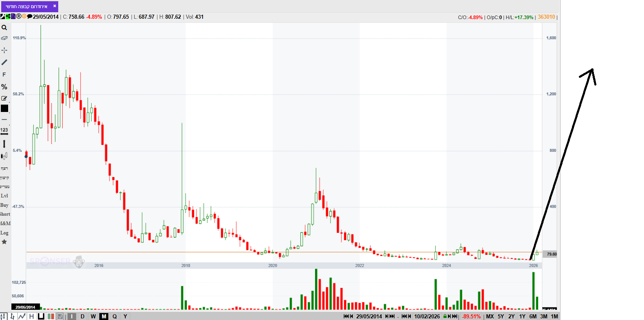Toggle the Lvl levels option
Viewport: 644px width, 320px height.
tap(4, 196)
